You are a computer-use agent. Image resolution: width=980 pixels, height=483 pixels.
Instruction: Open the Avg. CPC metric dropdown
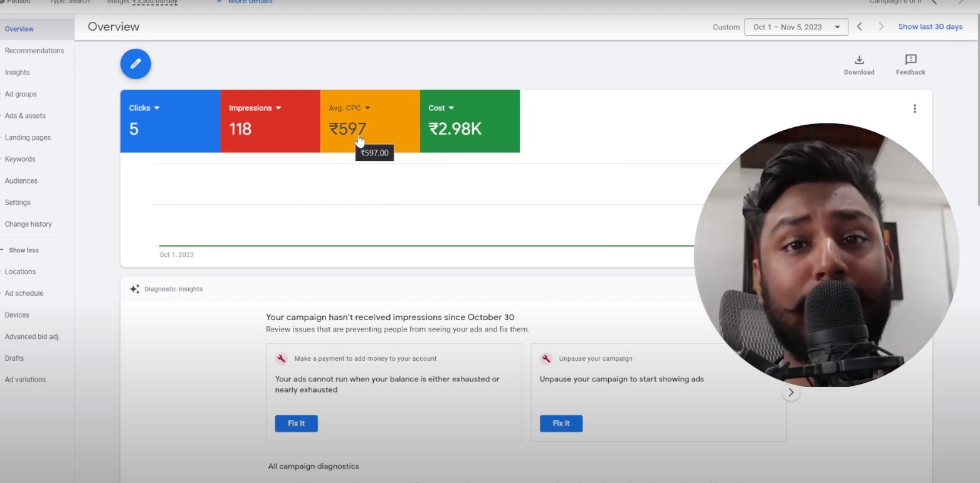349,108
